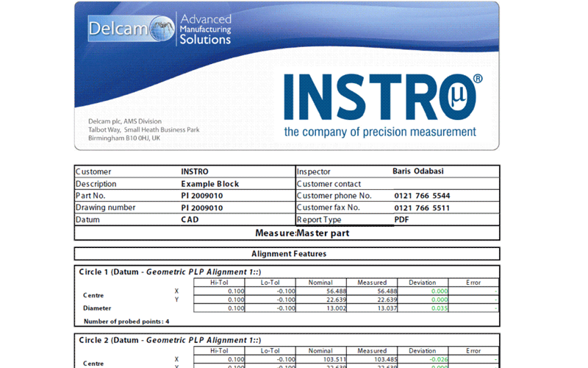Viewport: 588px width, 368px height.
Task: Select the Report Type value 'PDF'
Action: (x=401, y=219)
